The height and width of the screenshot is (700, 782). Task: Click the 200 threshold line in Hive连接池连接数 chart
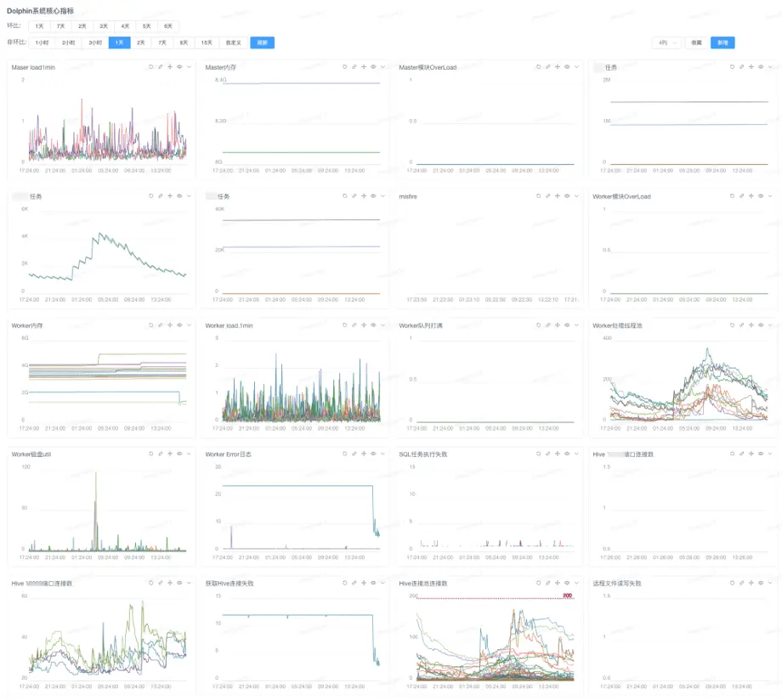(x=493, y=598)
